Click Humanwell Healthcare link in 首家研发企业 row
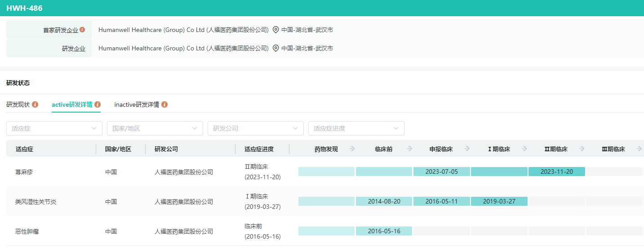The width and height of the screenshot is (644, 249). (183, 30)
